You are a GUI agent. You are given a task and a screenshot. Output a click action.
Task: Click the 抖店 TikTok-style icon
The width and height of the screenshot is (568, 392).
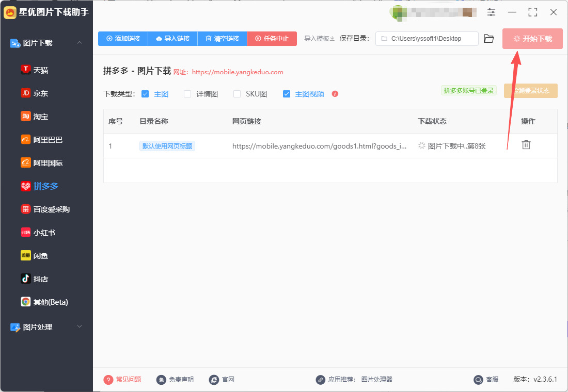(x=26, y=279)
